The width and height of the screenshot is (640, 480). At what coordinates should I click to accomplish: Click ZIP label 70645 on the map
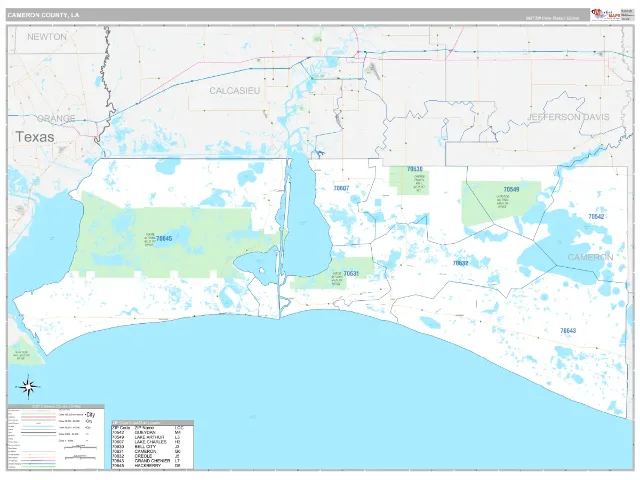(164, 239)
